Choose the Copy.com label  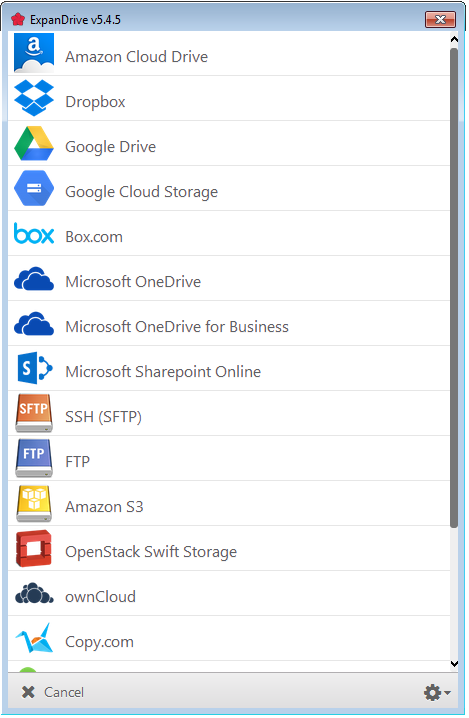click(99, 642)
